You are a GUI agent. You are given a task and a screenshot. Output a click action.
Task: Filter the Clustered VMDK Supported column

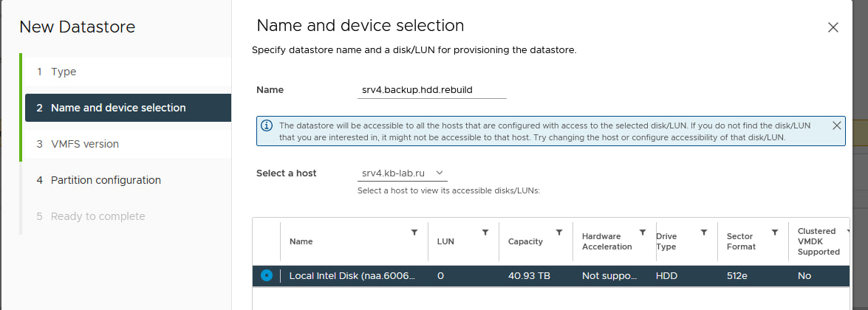[848, 232]
